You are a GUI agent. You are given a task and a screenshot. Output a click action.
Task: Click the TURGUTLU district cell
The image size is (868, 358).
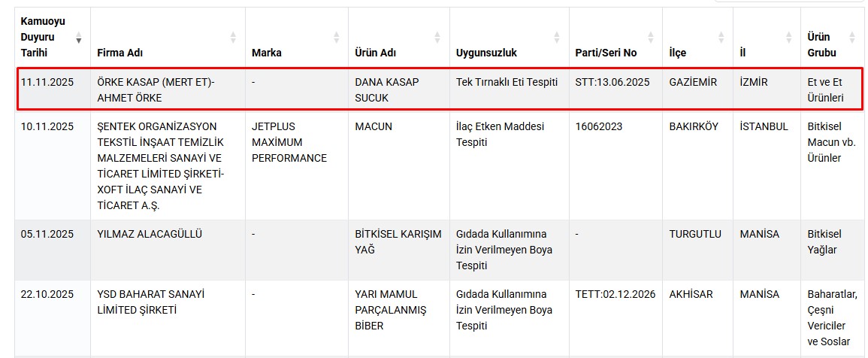pos(695,234)
